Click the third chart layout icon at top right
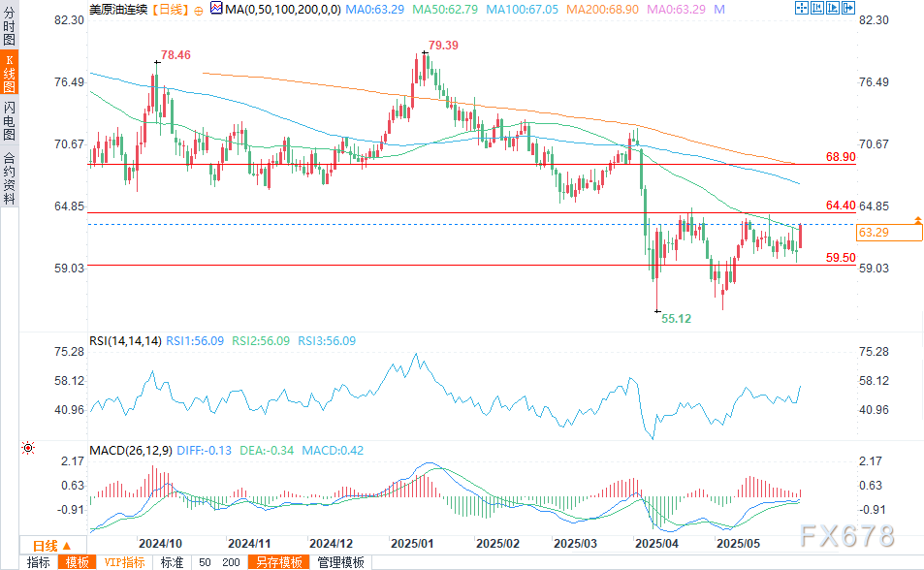Viewport: 924px width, 570px height. click(834, 9)
